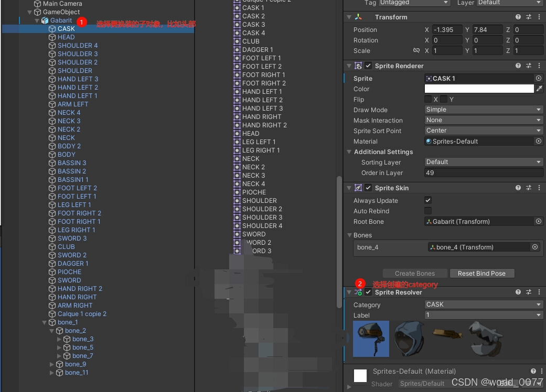Viewport: 546px width, 392px height.
Task: Open the Sprite Renderer component context menu
Action: tap(539, 66)
